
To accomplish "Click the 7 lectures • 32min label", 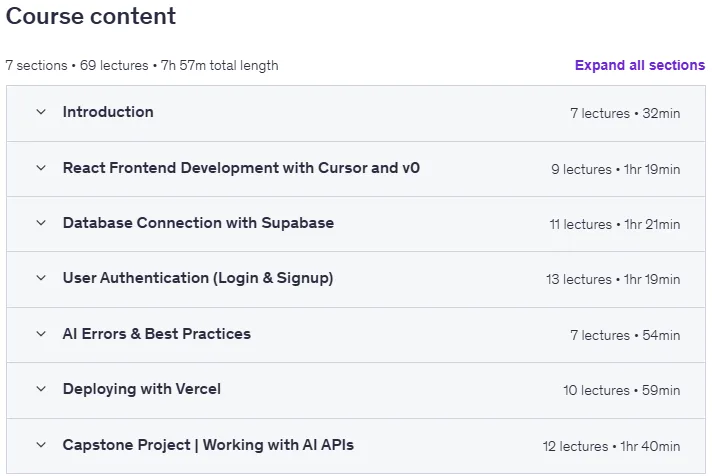I will (x=625, y=114).
